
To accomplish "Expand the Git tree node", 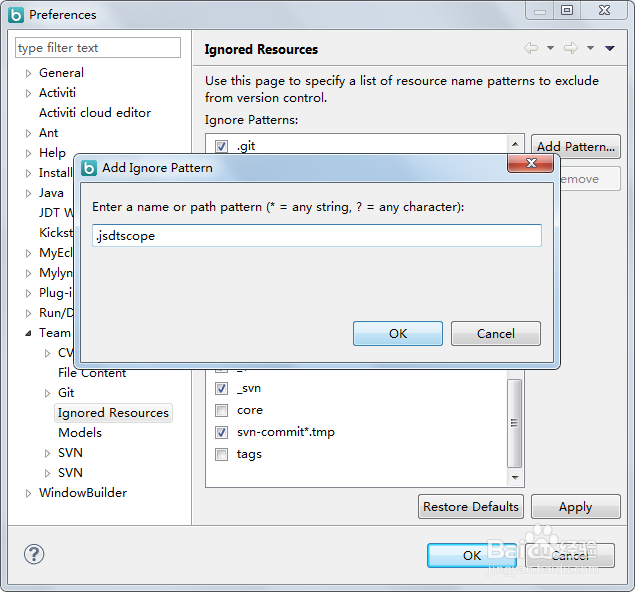I will tap(47, 393).
